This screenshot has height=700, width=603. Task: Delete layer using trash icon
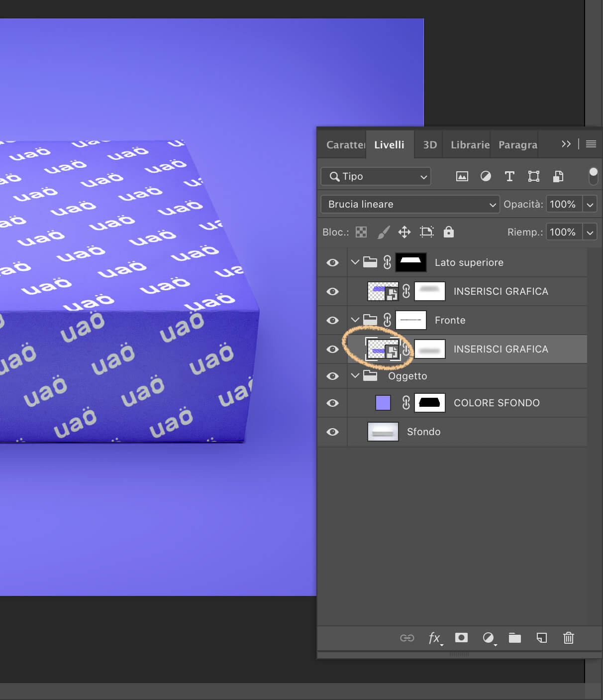(568, 638)
